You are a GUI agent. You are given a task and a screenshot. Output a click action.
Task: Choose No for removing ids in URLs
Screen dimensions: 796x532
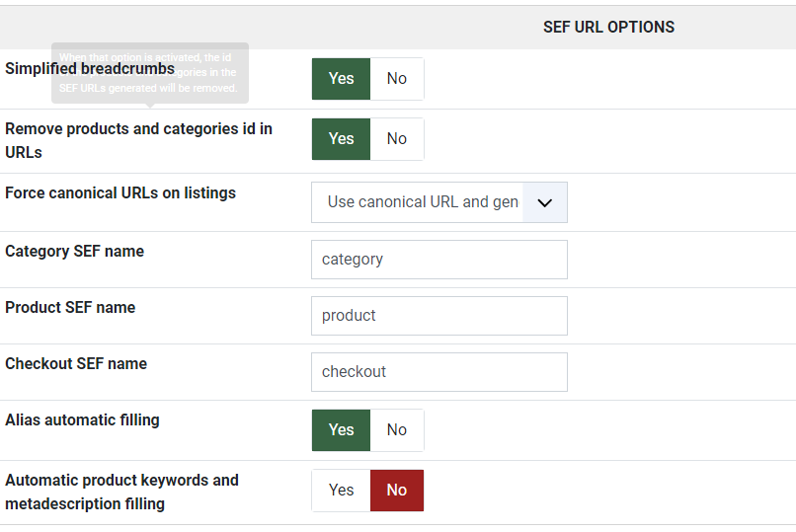[397, 139]
